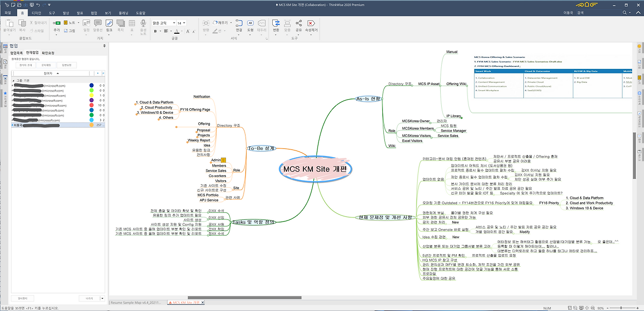Click the note icon beside Admin node
This screenshot has width=644, height=311.
pyautogui.click(x=224, y=160)
